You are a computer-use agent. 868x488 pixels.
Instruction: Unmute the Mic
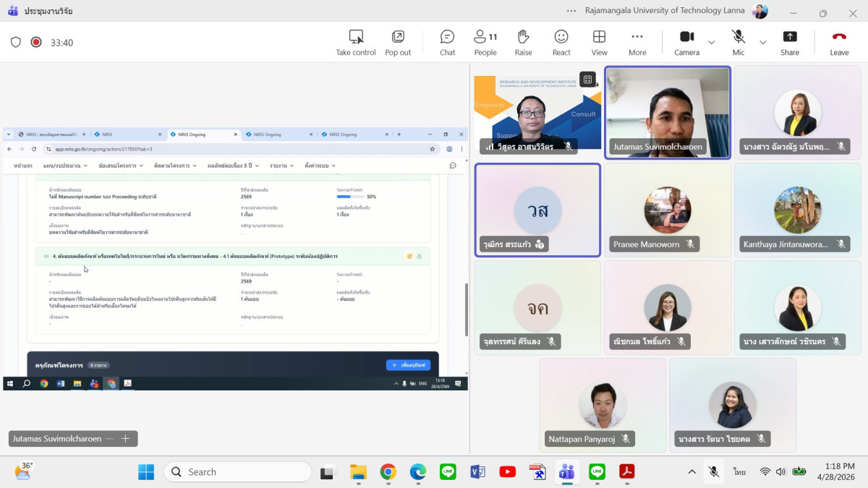pyautogui.click(x=738, y=42)
